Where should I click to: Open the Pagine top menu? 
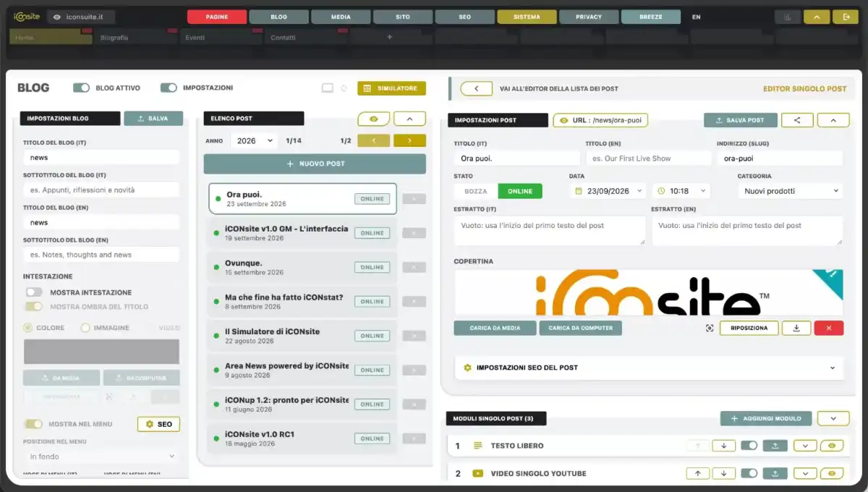pyautogui.click(x=216, y=17)
